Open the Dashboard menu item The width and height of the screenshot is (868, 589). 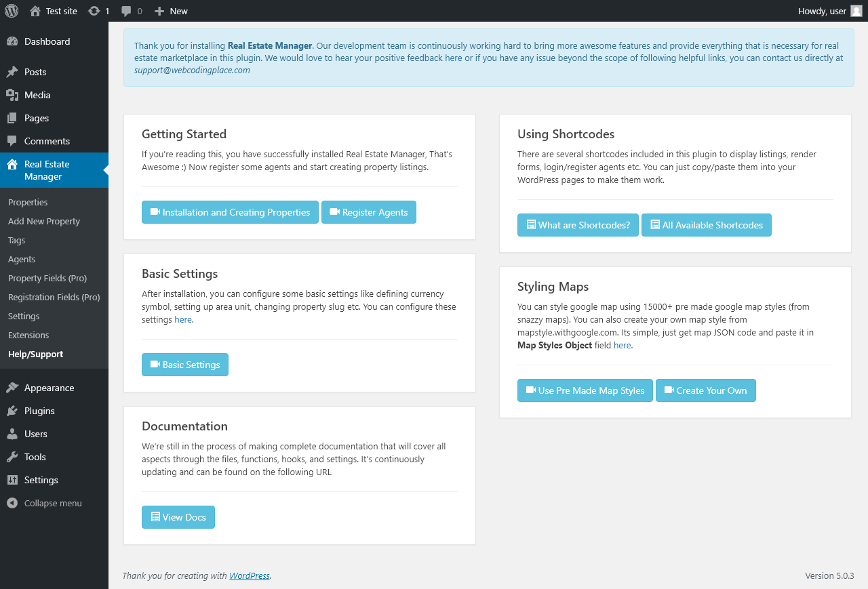pyautogui.click(x=47, y=41)
